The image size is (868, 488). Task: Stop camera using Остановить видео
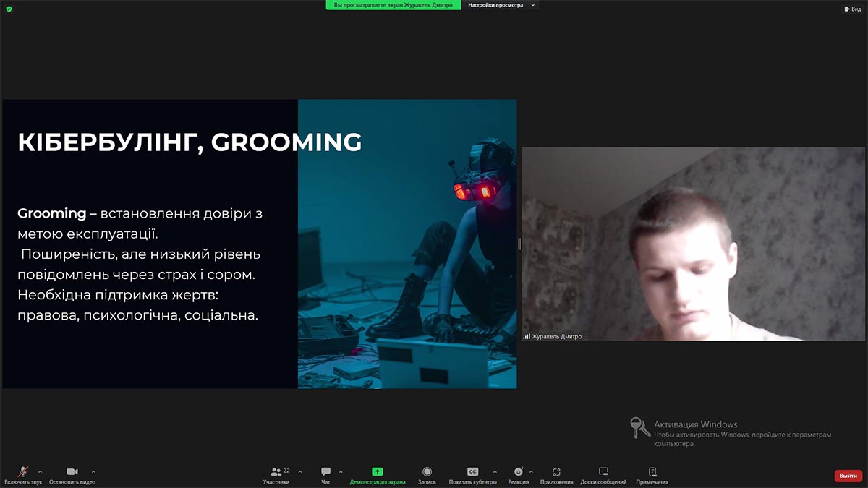(x=72, y=472)
